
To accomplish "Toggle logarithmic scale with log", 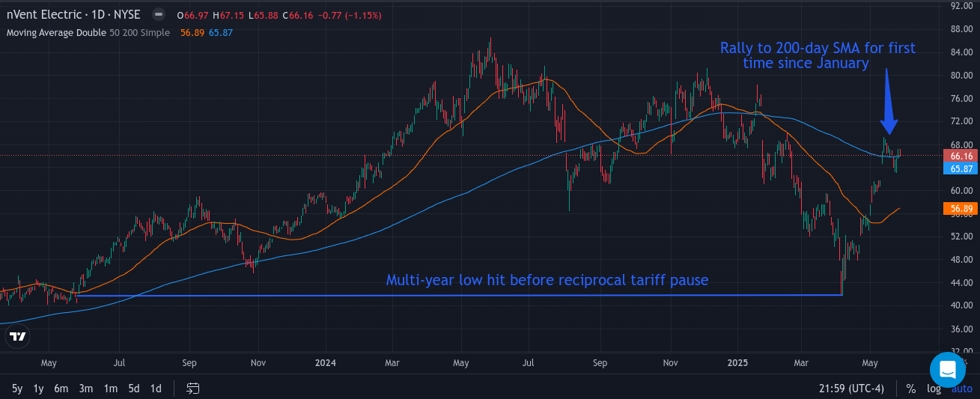I will coord(934,389).
